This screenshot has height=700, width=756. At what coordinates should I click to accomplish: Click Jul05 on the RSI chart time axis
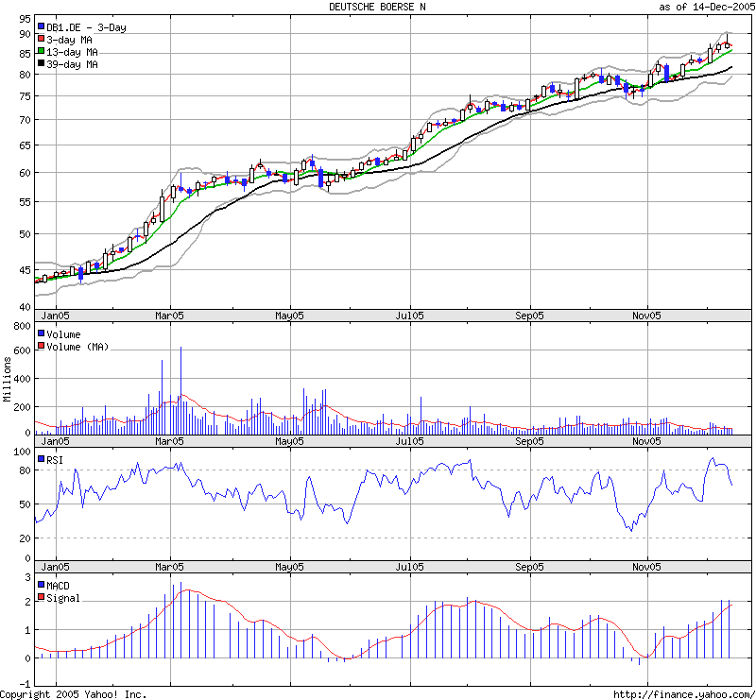tap(409, 567)
